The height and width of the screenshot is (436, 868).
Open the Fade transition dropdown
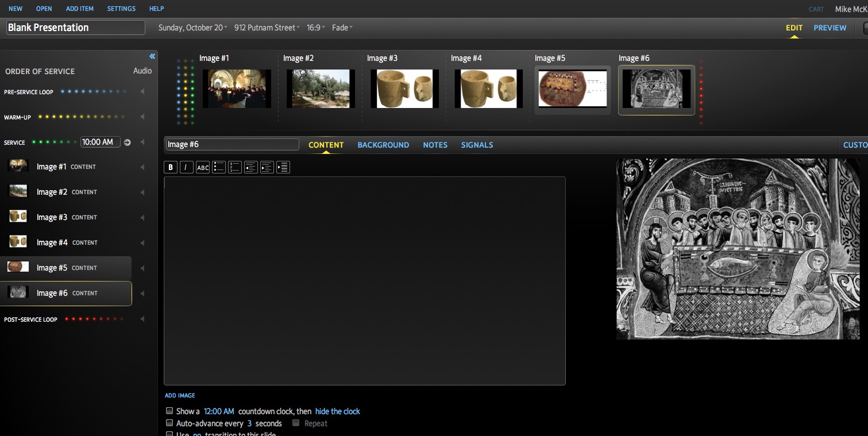[342, 28]
